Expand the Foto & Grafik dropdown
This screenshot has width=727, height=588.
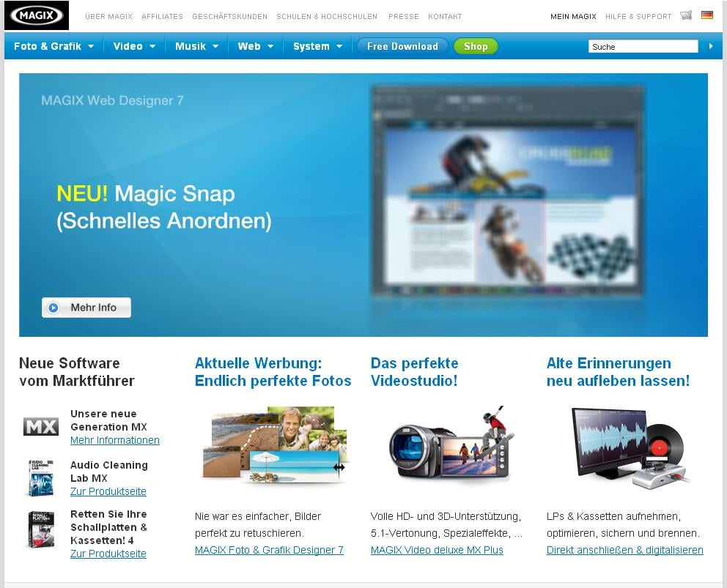coord(54,46)
